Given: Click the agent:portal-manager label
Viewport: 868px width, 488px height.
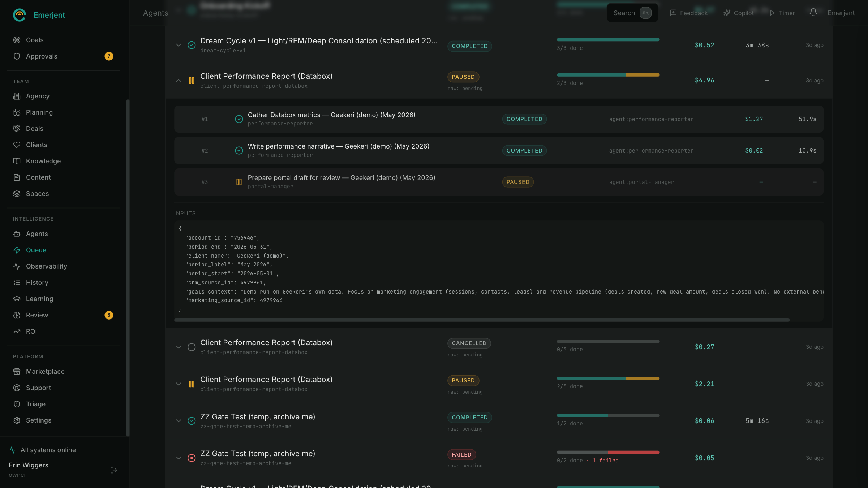Looking at the screenshot, I should click(641, 182).
